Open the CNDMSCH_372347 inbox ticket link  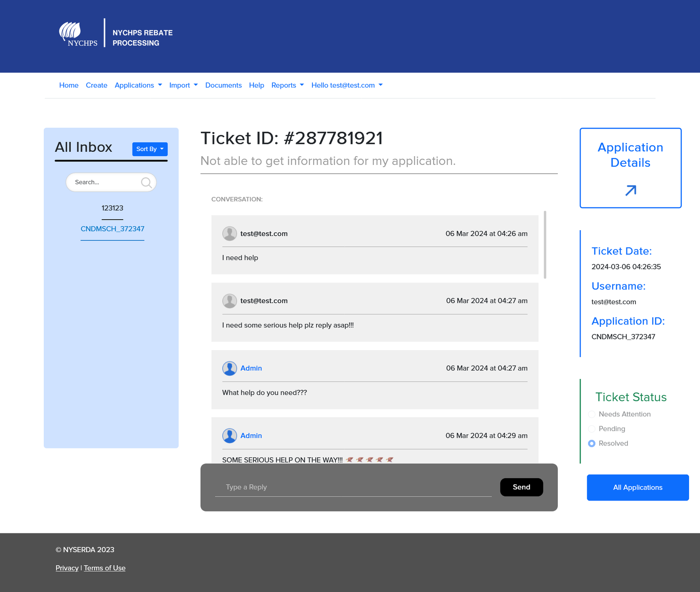pyautogui.click(x=112, y=229)
